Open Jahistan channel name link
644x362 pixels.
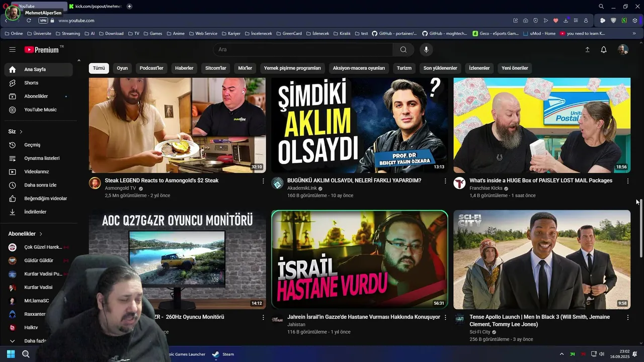pos(296,325)
